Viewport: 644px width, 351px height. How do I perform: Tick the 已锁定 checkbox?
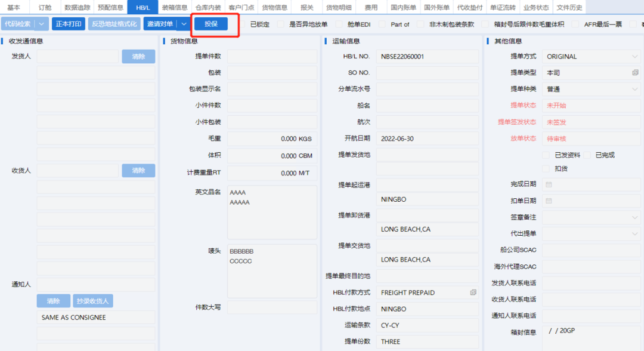[243, 24]
